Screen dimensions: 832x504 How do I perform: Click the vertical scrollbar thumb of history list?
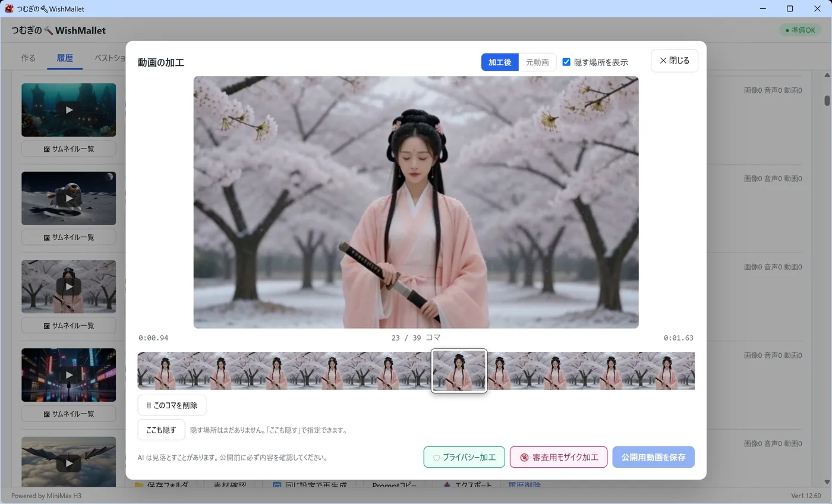pos(827,100)
